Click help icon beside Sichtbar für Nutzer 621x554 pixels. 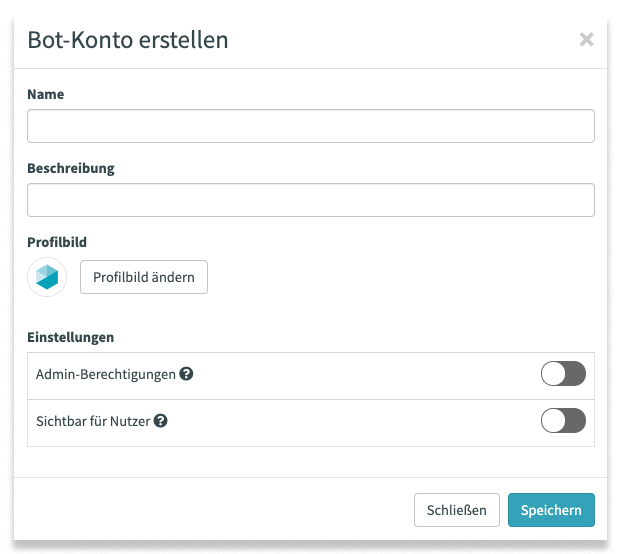[x=160, y=421]
